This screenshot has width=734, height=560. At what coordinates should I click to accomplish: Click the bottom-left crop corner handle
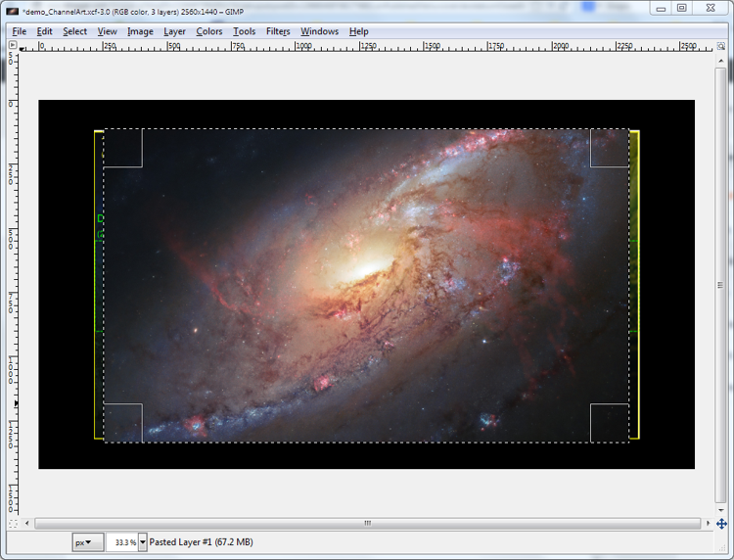pyautogui.click(x=122, y=423)
